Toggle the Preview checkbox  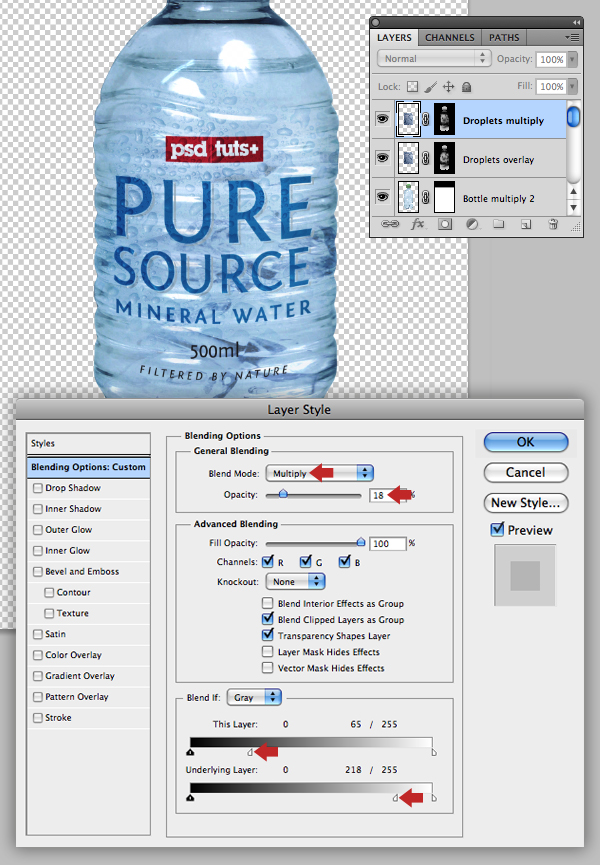click(497, 530)
